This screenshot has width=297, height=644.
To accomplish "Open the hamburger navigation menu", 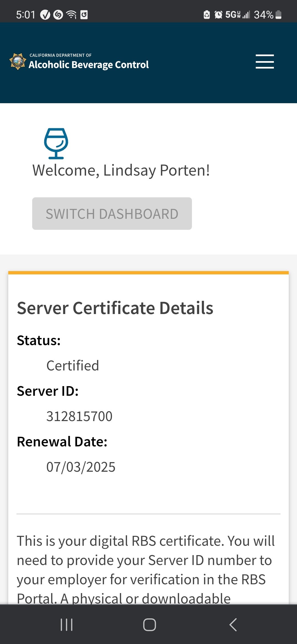I will 265,61.
